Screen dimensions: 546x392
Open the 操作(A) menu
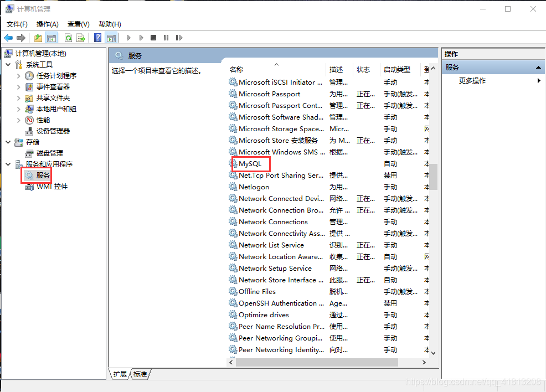48,24
